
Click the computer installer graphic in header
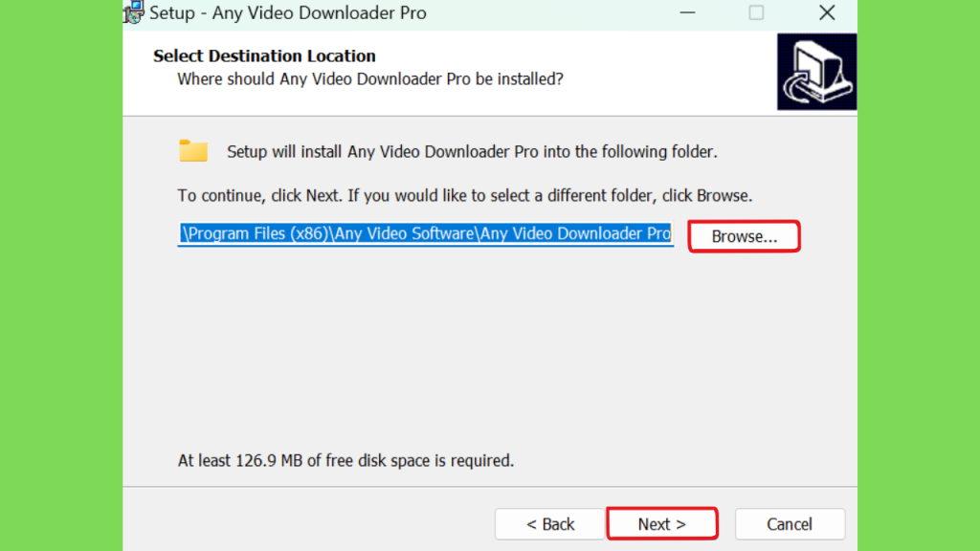click(817, 72)
